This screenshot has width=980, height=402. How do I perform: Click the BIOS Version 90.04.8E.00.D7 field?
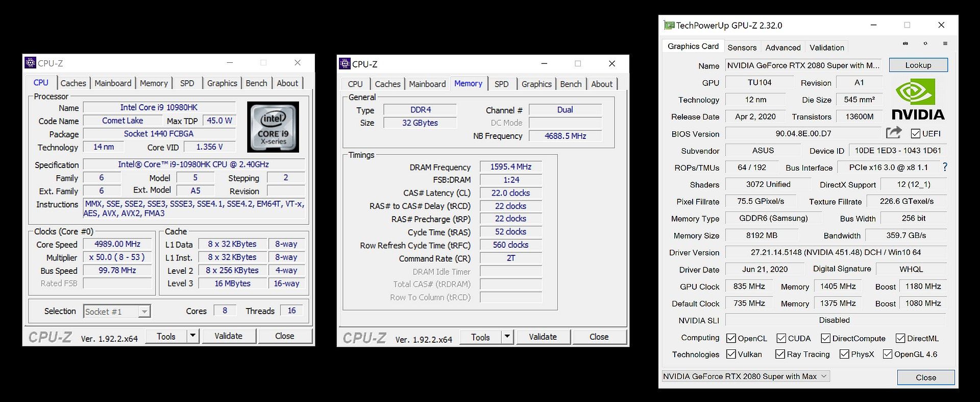tap(803, 133)
